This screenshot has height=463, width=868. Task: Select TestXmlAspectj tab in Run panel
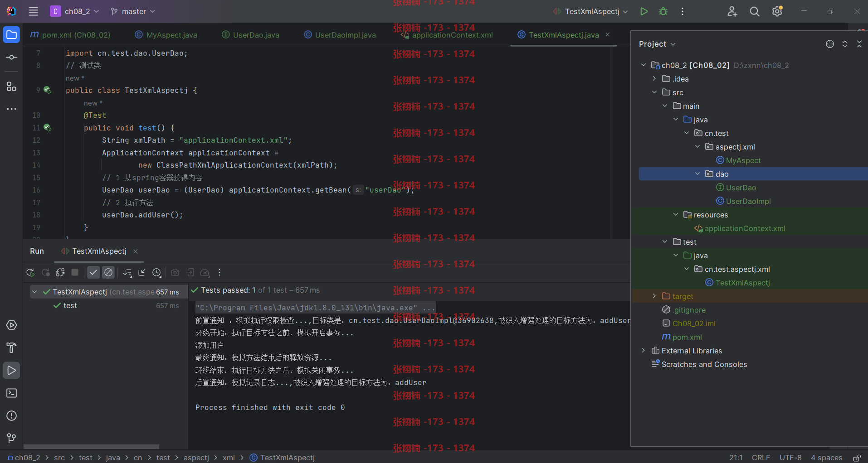94,251
